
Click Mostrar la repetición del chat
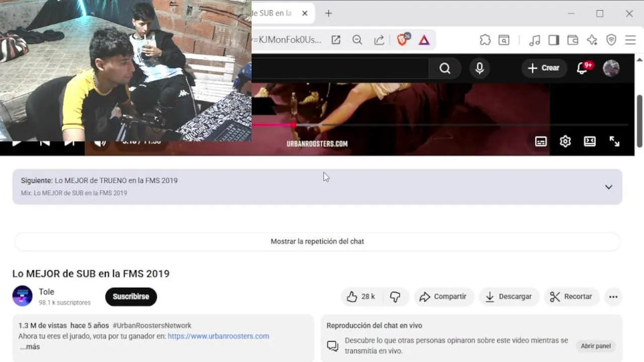[317, 241]
